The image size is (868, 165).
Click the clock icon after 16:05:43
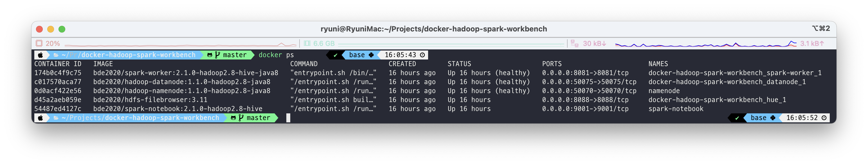422,55
